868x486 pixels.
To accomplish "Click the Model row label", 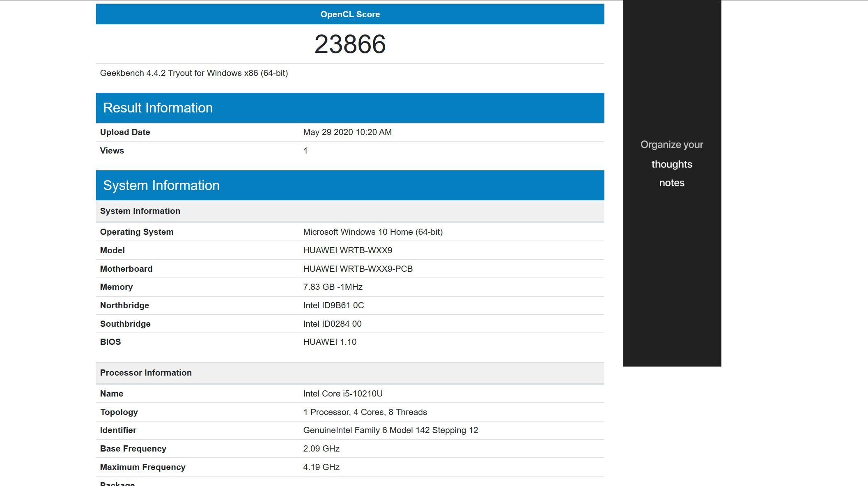I will [112, 250].
